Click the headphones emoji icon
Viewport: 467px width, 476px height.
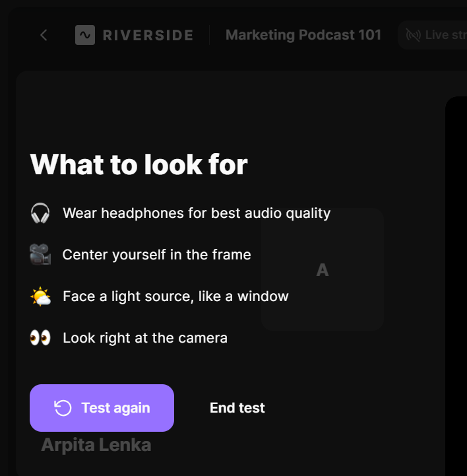(40, 213)
